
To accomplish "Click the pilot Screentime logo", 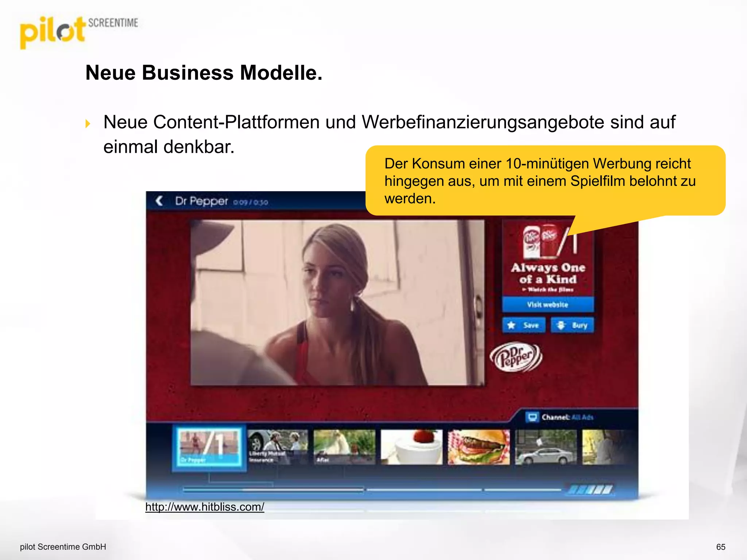I will click(x=79, y=32).
